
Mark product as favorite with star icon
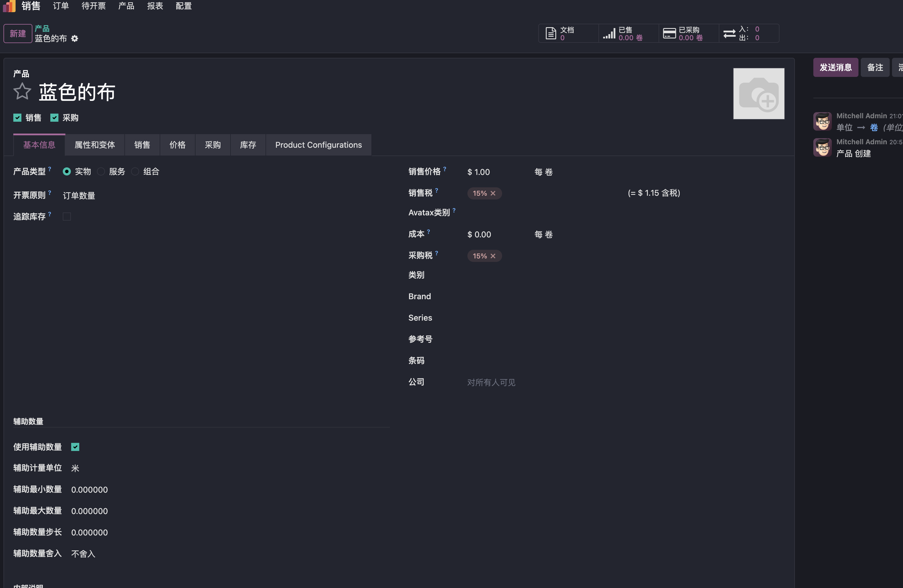22,91
